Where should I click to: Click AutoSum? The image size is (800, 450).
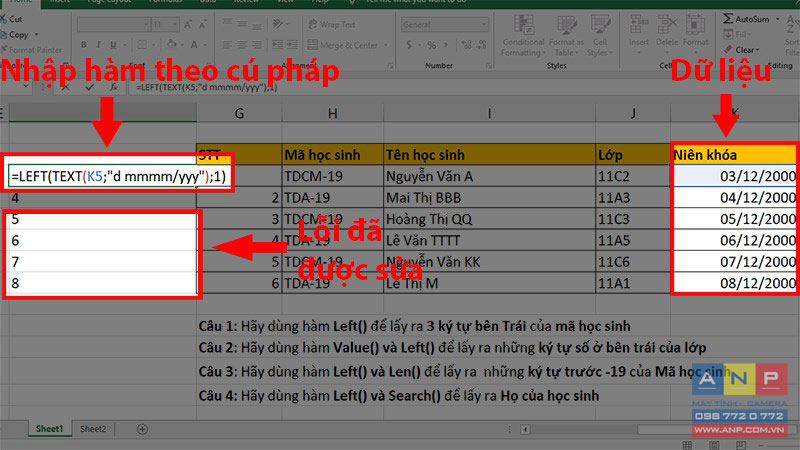pyautogui.click(x=746, y=19)
